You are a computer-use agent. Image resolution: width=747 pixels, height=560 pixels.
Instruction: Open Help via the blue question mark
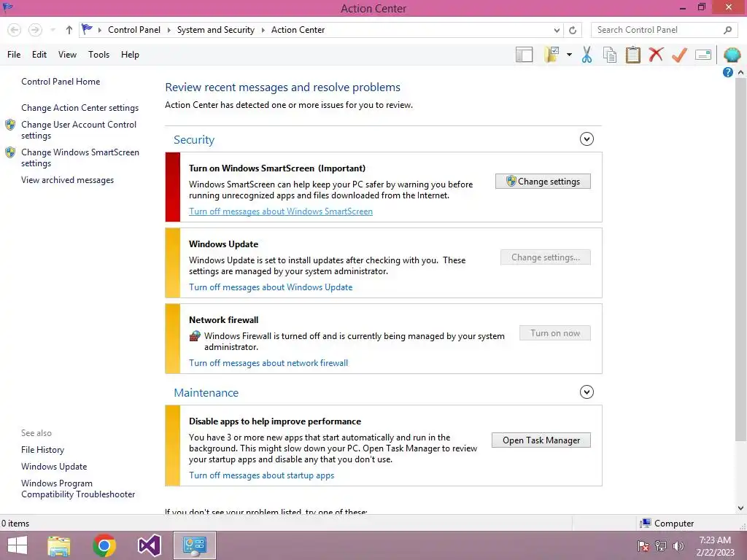(x=727, y=72)
